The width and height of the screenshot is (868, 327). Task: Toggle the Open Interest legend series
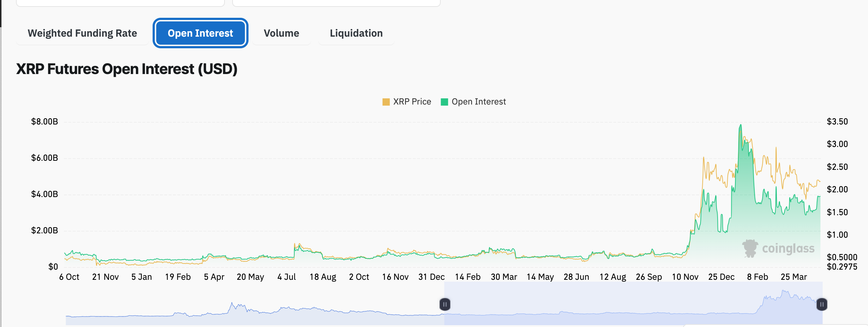473,102
